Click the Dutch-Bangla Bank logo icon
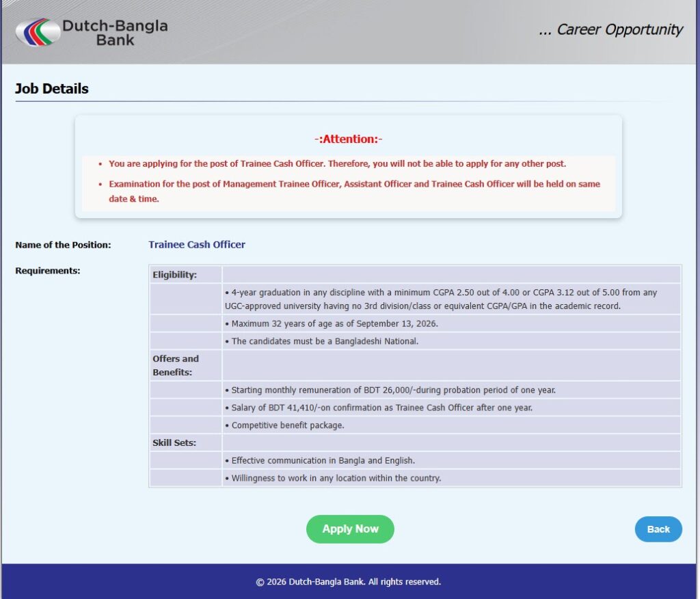The height and width of the screenshot is (599, 700). [x=38, y=31]
